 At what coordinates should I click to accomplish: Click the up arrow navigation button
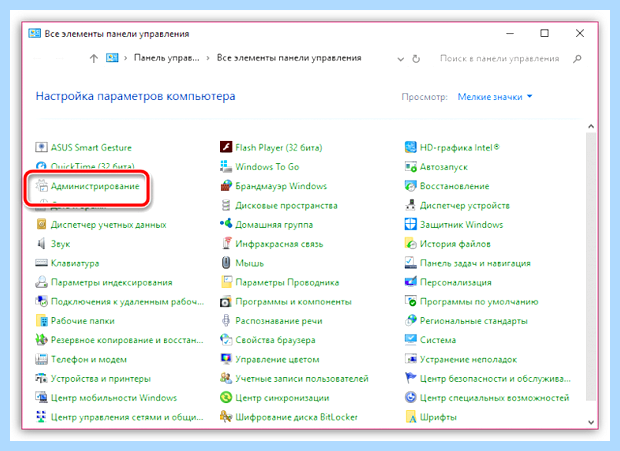tap(94, 59)
